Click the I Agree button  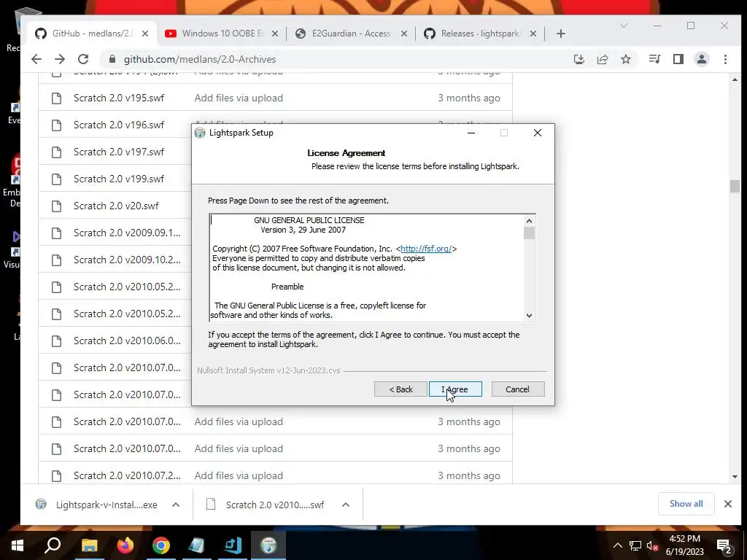pos(455,389)
